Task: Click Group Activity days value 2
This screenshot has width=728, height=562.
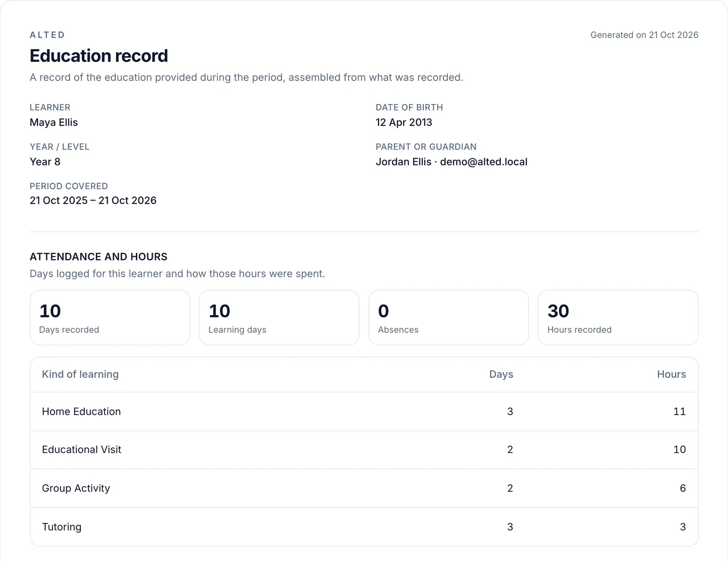Action: click(x=510, y=488)
